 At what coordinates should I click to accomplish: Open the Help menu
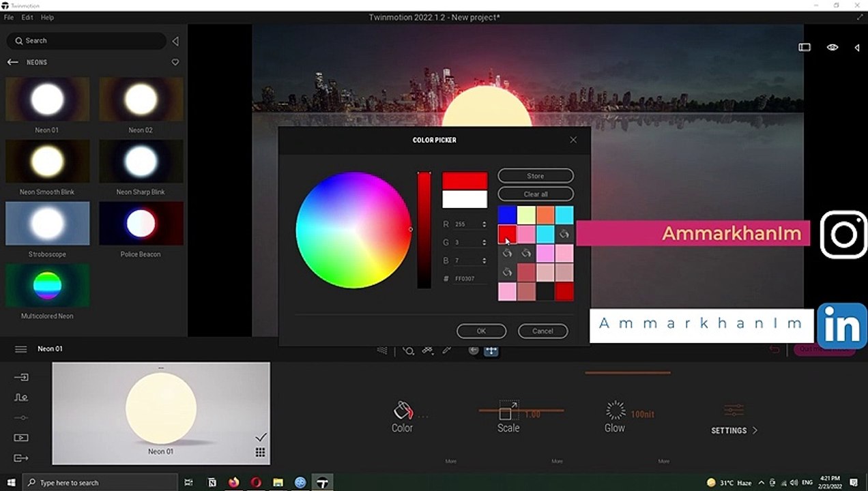(47, 17)
